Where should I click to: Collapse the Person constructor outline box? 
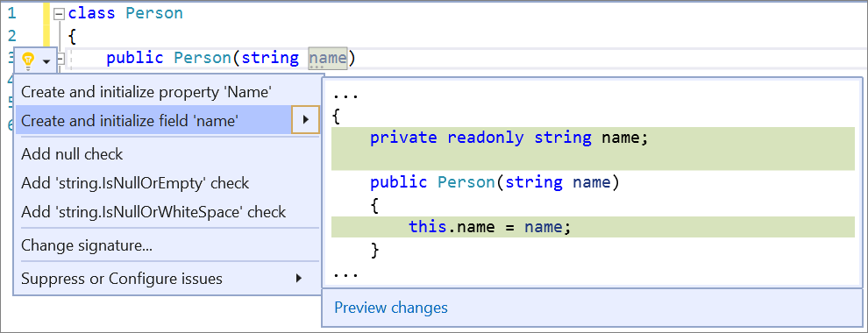pyautogui.click(x=60, y=59)
